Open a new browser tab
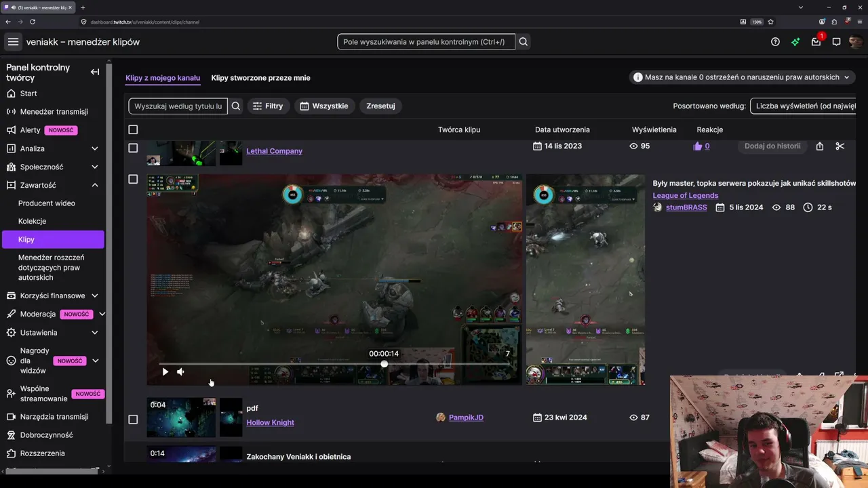Image resolution: width=868 pixels, height=488 pixels. click(x=83, y=7)
